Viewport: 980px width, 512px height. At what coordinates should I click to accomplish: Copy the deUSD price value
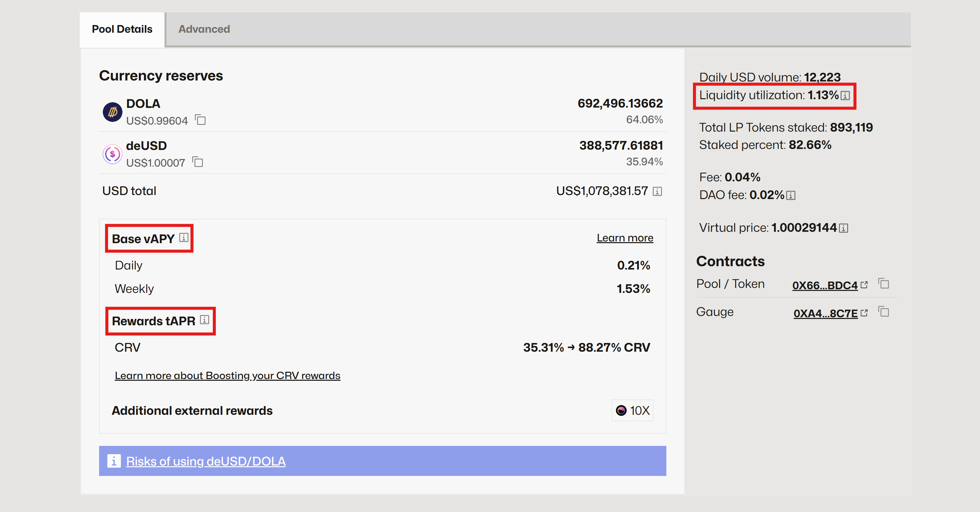pyautogui.click(x=198, y=162)
